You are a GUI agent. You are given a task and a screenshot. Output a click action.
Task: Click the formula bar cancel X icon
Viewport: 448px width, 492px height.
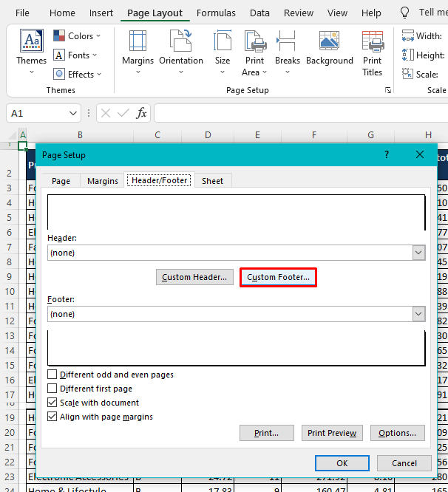pyautogui.click(x=106, y=113)
